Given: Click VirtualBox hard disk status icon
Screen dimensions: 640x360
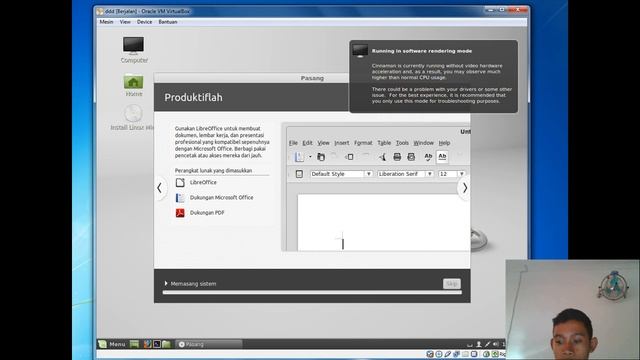Looking at the screenshot, I should click(430, 354).
